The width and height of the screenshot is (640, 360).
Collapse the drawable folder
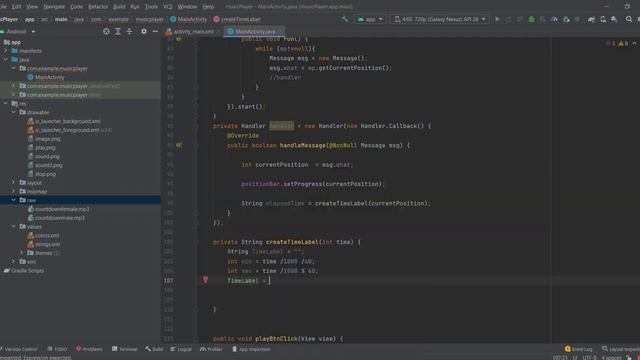pos(13,112)
